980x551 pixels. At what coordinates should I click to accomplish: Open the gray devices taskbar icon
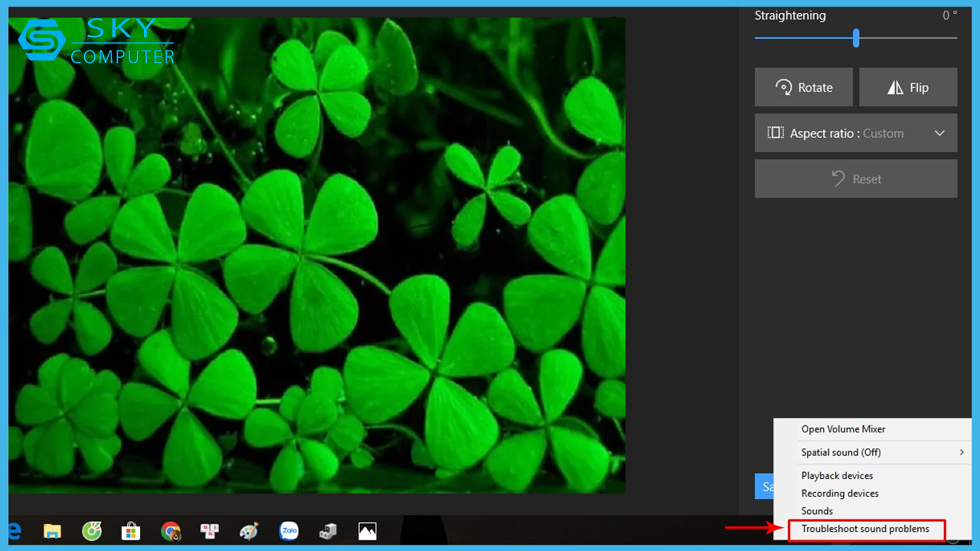[x=328, y=531]
